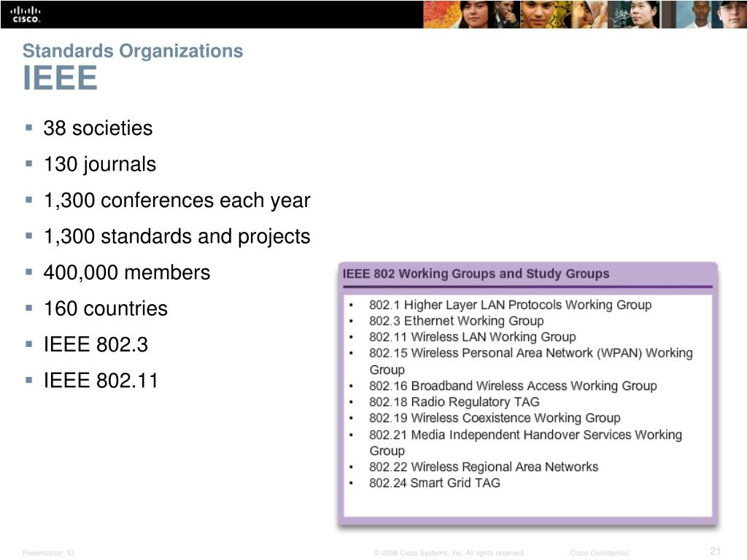Viewport: 747px width, 560px height.
Task: Click the 'Presentation_ID' footer text
Action: pyautogui.click(x=48, y=553)
